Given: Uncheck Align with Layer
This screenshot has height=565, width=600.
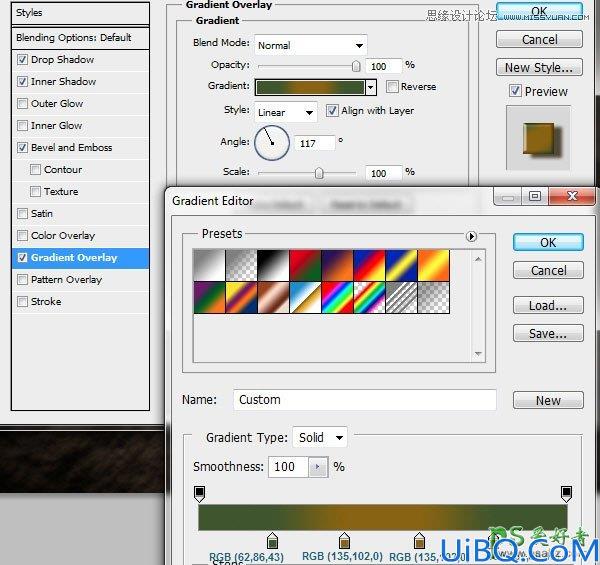Looking at the screenshot, I should click(x=332, y=111).
